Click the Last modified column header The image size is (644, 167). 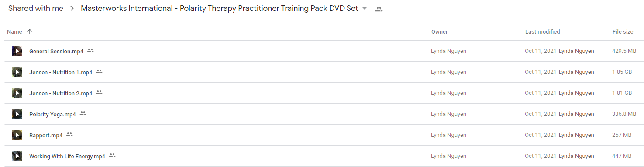pos(542,31)
